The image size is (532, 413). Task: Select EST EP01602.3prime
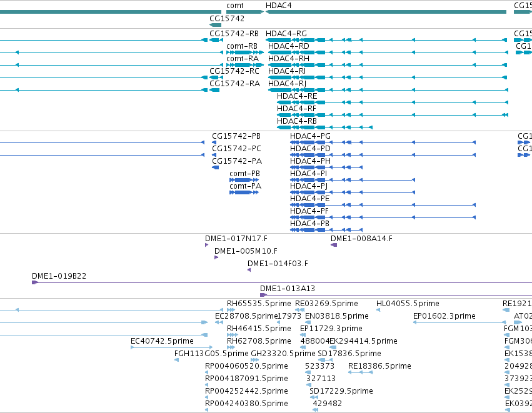(x=444, y=316)
